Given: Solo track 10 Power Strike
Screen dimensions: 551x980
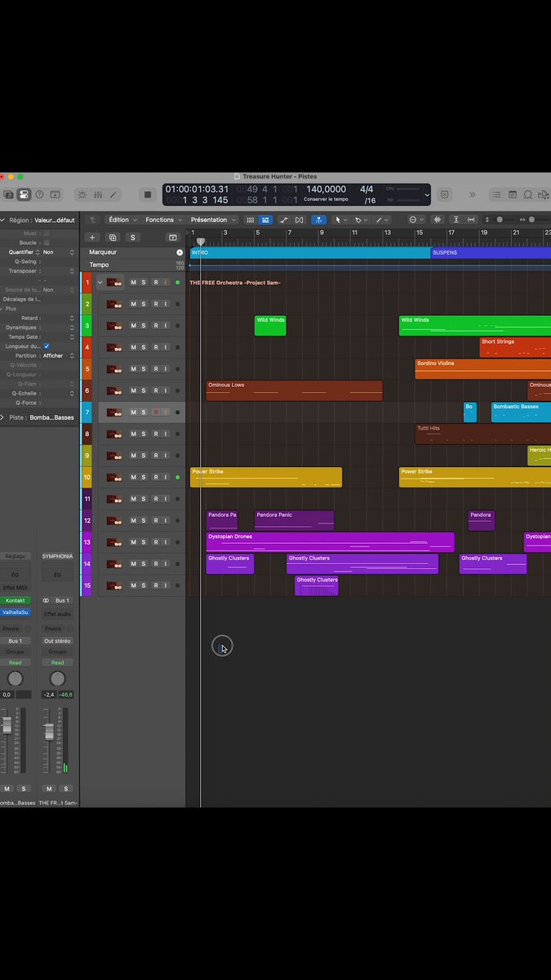Looking at the screenshot, I should (144, 477).
